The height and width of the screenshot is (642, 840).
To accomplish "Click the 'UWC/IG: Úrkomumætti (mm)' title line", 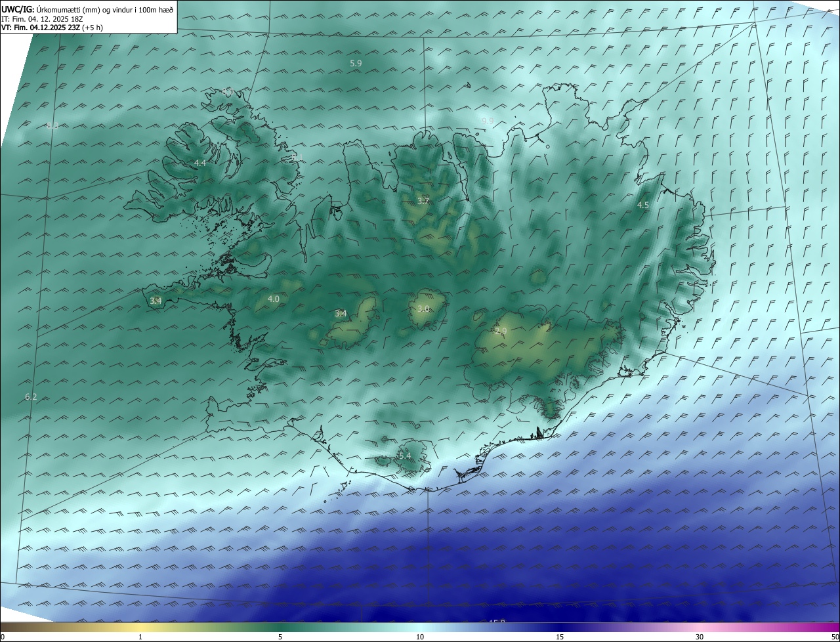I will point(87,9).
